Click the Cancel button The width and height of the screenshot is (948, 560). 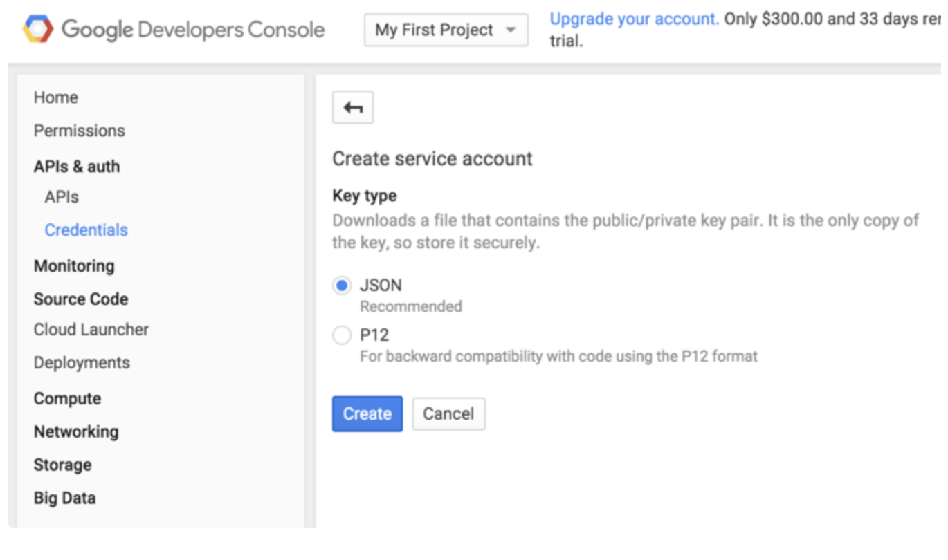point(448,414)
